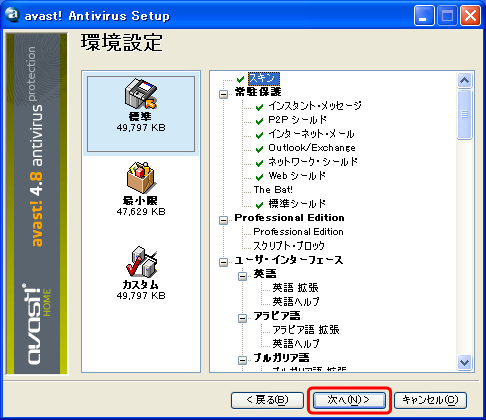
Task: Uncheck the Outlook/Exchange component
Action: 259,149
